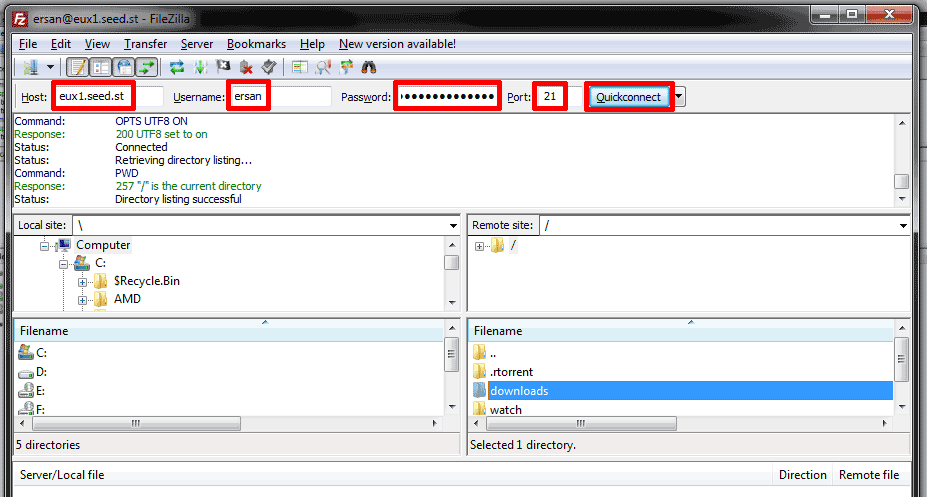
Task: Toggle processing of the transfer queue icon
Action: click(200, 67)
